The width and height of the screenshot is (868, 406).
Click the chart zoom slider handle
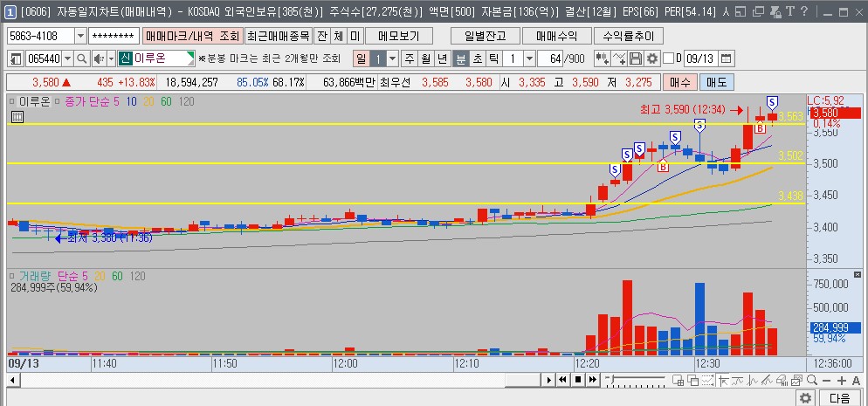tap(611, 380)
